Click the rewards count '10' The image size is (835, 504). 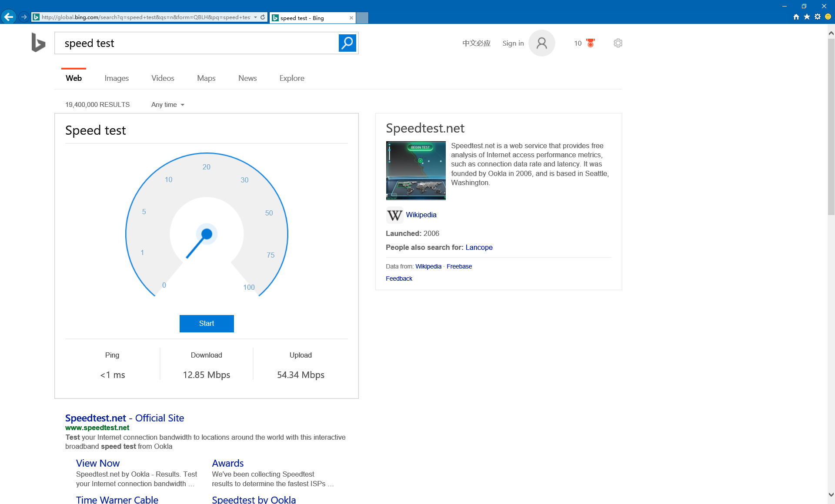(578, 43)
